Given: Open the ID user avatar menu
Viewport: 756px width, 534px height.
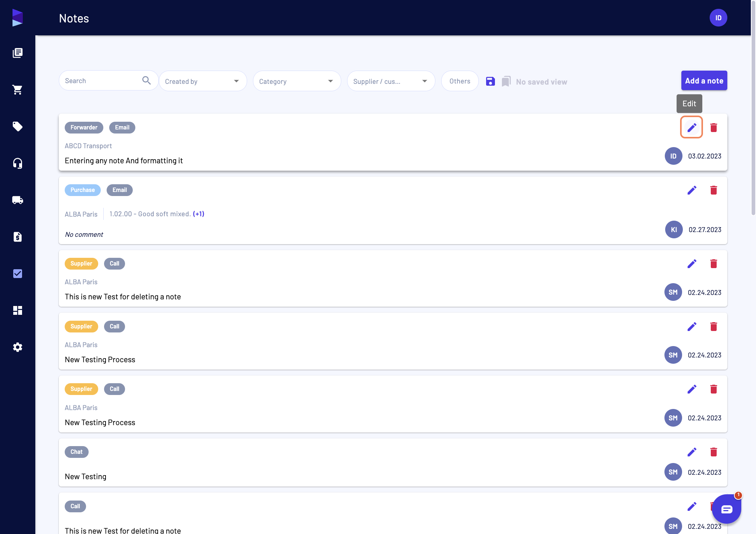Looking at the screenshot, I should click(x=718, y=18).
